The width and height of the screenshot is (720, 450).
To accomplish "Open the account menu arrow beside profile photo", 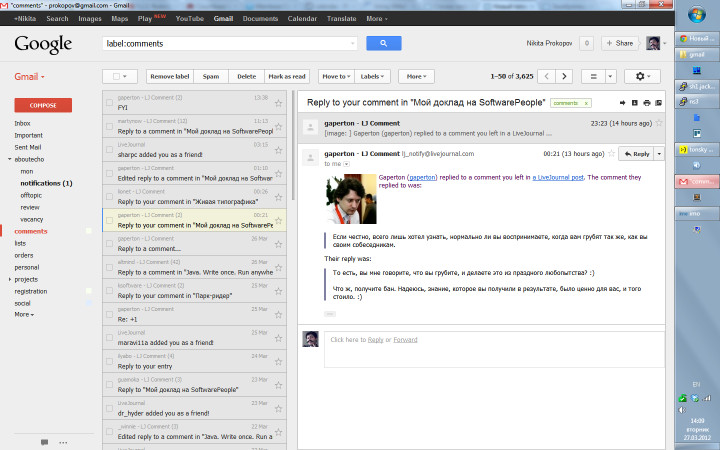I will point(664,43).
